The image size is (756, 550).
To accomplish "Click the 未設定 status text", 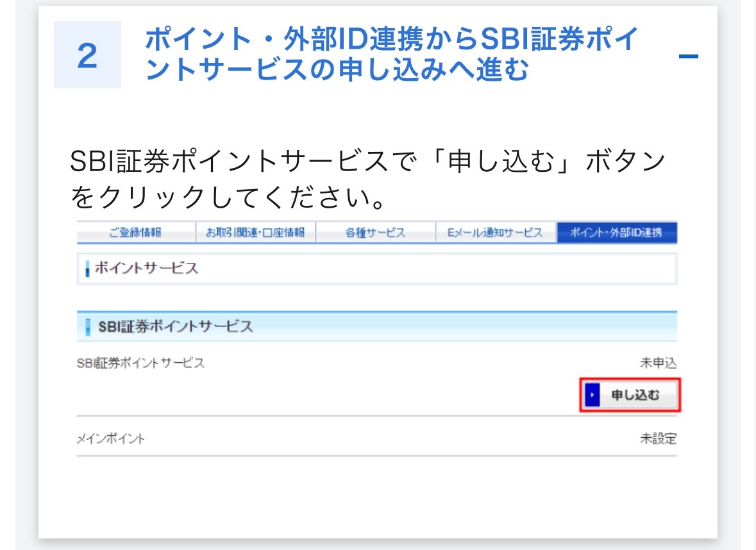I will [x=658, y=438].
